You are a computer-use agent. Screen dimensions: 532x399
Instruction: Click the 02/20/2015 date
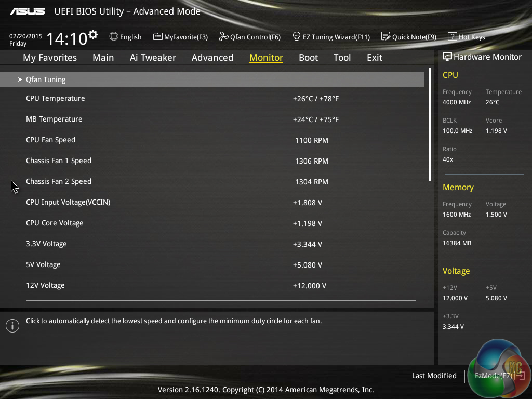tap(26, 36)
